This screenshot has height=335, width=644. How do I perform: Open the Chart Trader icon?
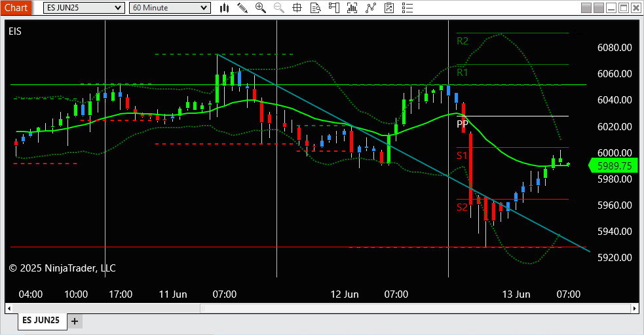click(334, 8)
